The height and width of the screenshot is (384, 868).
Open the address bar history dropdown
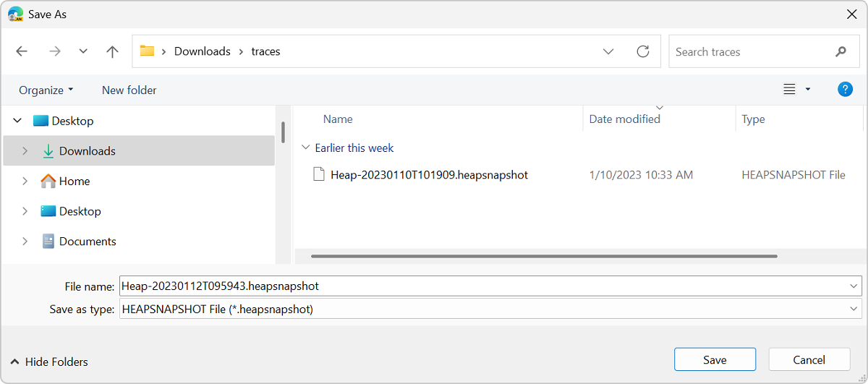[x=608, y=51]
